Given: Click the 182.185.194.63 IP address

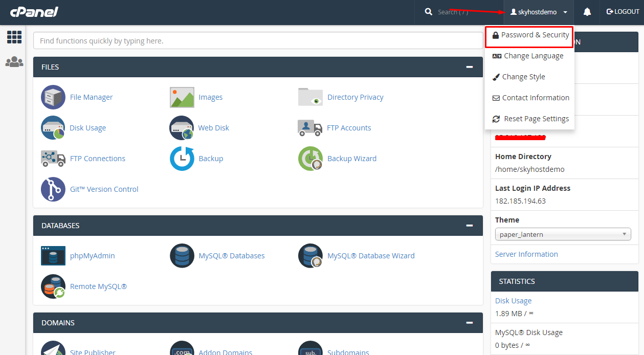Looking at the screenshot, I should coord(520,201).
